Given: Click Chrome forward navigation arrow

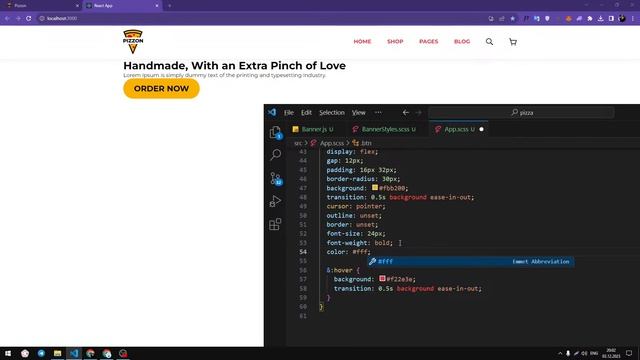Looking at the screenshot, I should pyautogui.click(x=18, y=18).
